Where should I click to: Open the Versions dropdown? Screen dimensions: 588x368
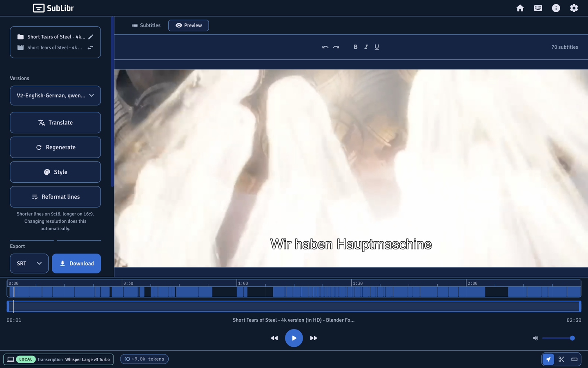[x=55, y=96]
